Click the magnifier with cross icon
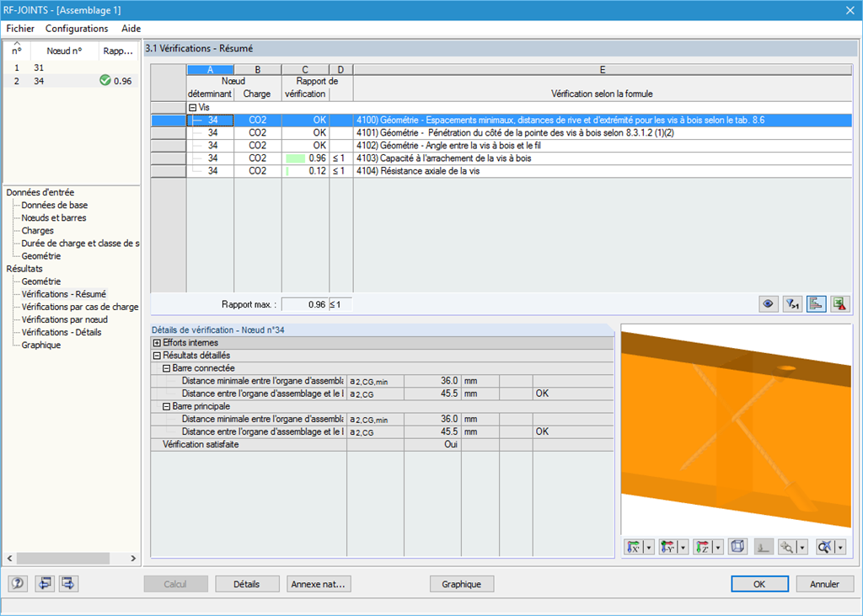This screenshot has width=863, height=616. (825, 547)
